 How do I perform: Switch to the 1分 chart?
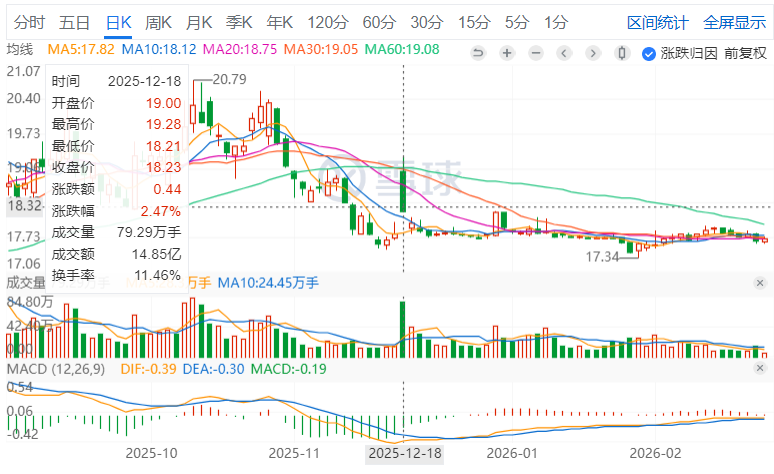[x=556, y=22]
